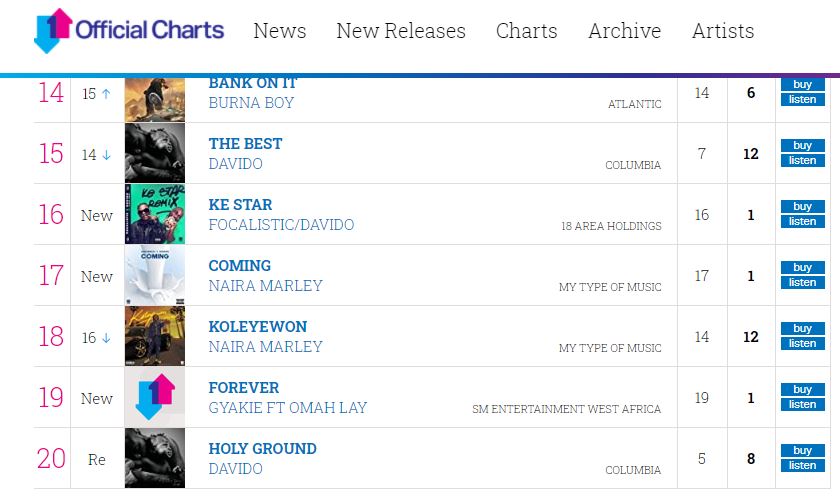The image size is (840, 496).
Task: Open the News menu item
Action: 280,31
